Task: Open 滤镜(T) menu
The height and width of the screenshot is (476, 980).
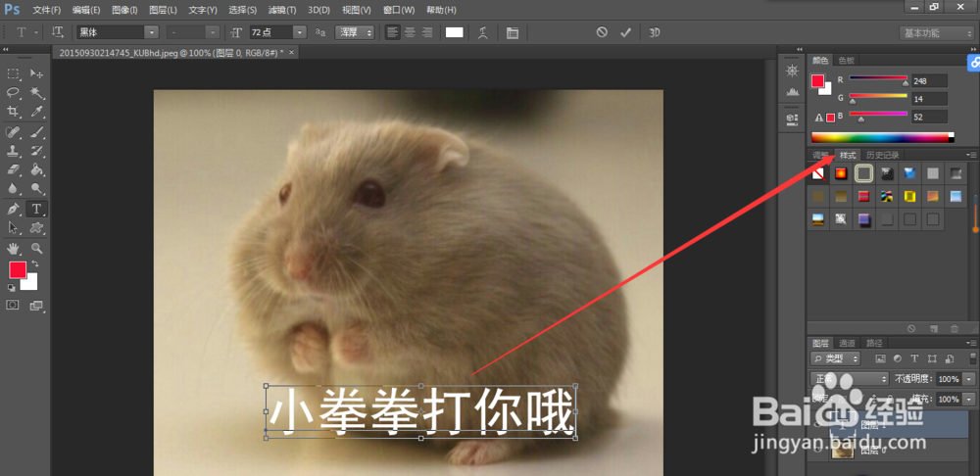Action: pos(282,10)
